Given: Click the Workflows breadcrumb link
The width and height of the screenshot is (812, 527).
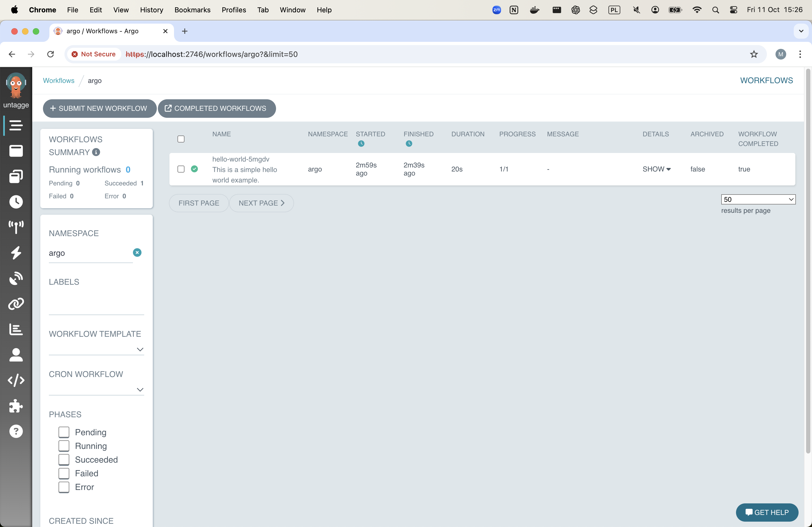Looking at the screenshot, I should point(58,80).
